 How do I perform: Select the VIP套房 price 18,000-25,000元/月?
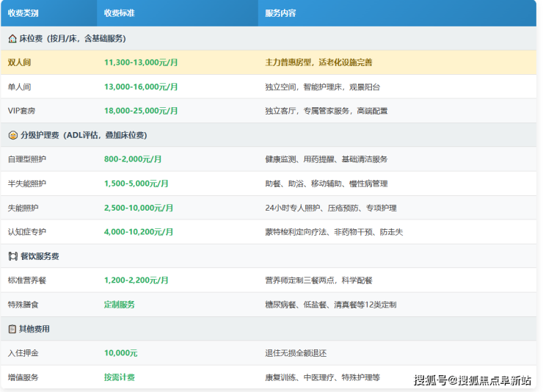pos(141,111)
